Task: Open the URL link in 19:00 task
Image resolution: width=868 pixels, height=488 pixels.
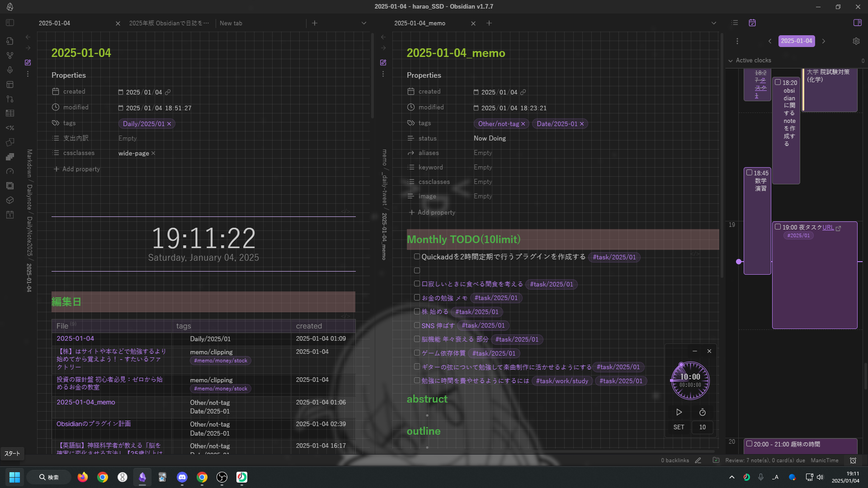Action: click(x=828, y=228)
